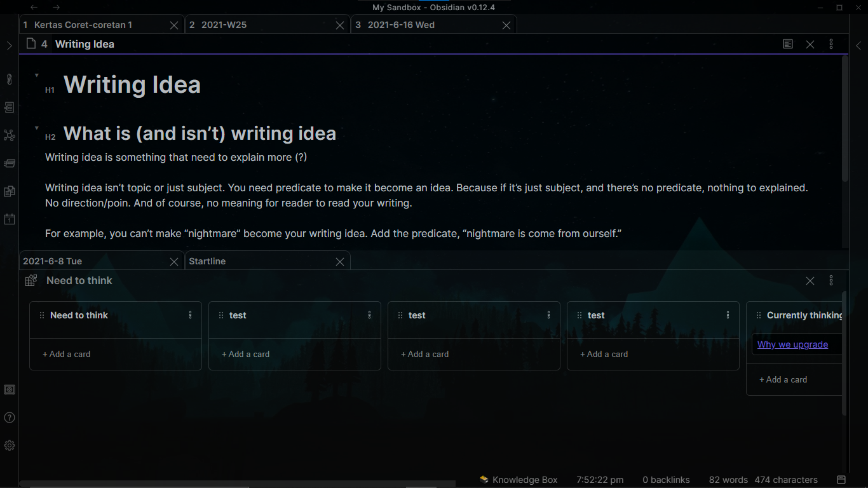Open Obsidian help icon
868x488 pixels.
(x=9, y=417)
